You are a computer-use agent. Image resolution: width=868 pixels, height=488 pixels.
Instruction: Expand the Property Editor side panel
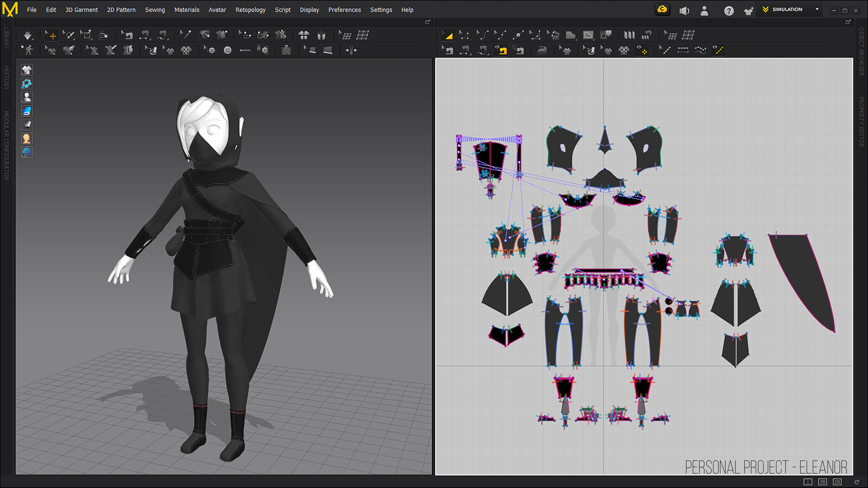861,121
